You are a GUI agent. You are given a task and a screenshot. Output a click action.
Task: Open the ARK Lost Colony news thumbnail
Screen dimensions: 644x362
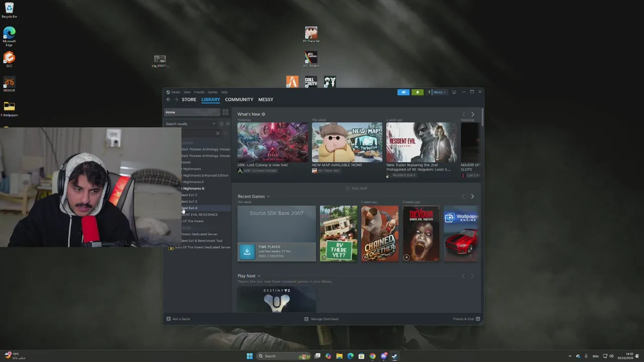273,142
